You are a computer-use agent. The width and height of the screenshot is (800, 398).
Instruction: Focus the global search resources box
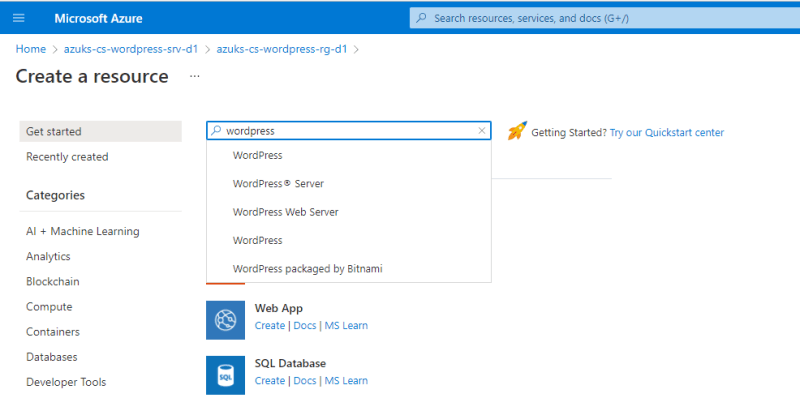(605, 18)
